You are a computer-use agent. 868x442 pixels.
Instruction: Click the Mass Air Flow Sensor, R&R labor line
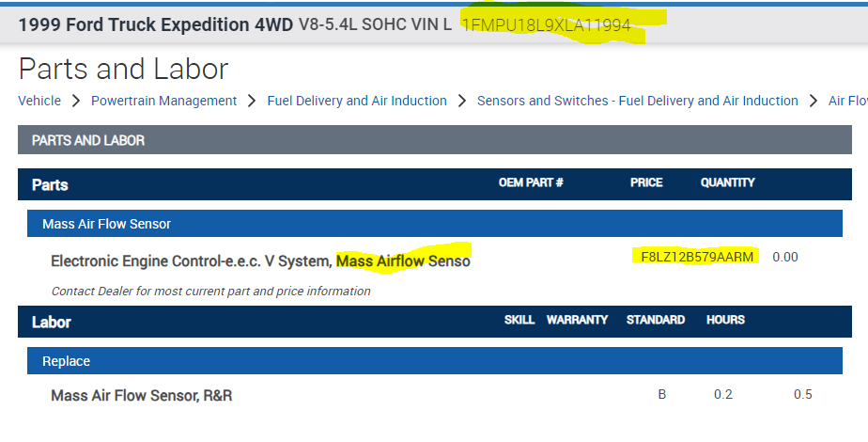point(141,395)
